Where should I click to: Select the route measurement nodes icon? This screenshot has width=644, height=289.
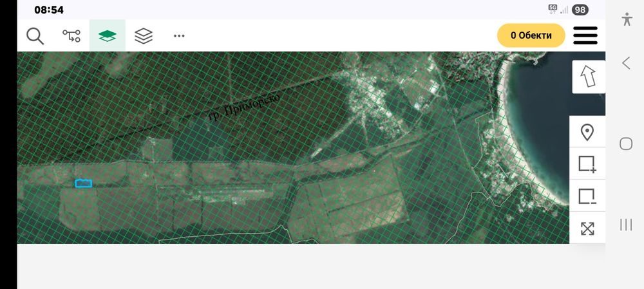[x=71, y=35]
